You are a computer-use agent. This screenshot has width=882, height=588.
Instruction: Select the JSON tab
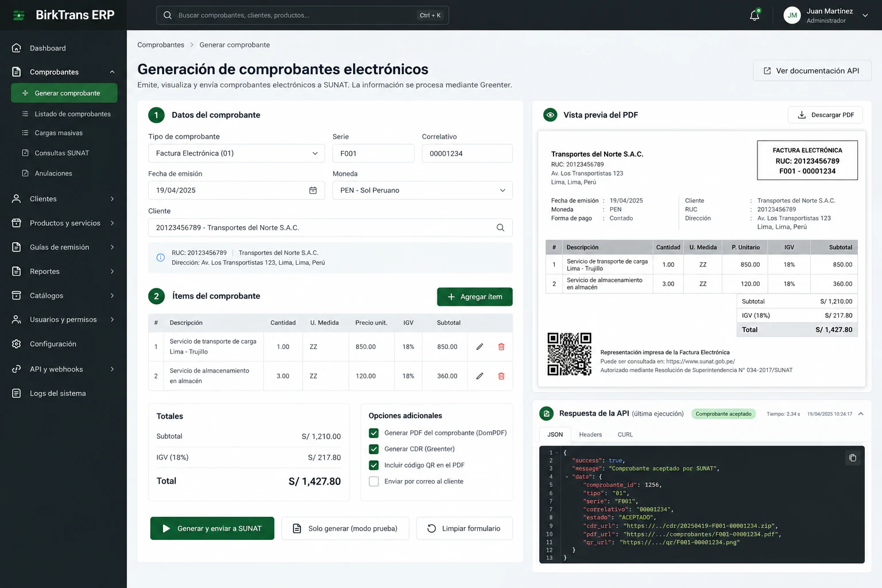click(555, 435)
